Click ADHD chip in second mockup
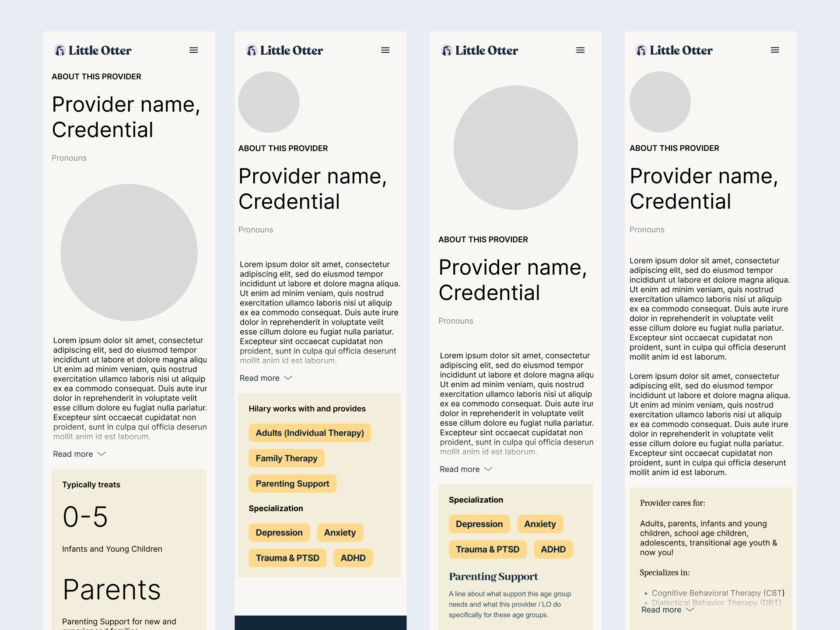Screen dimensions: 840x630 click(353, 558)
